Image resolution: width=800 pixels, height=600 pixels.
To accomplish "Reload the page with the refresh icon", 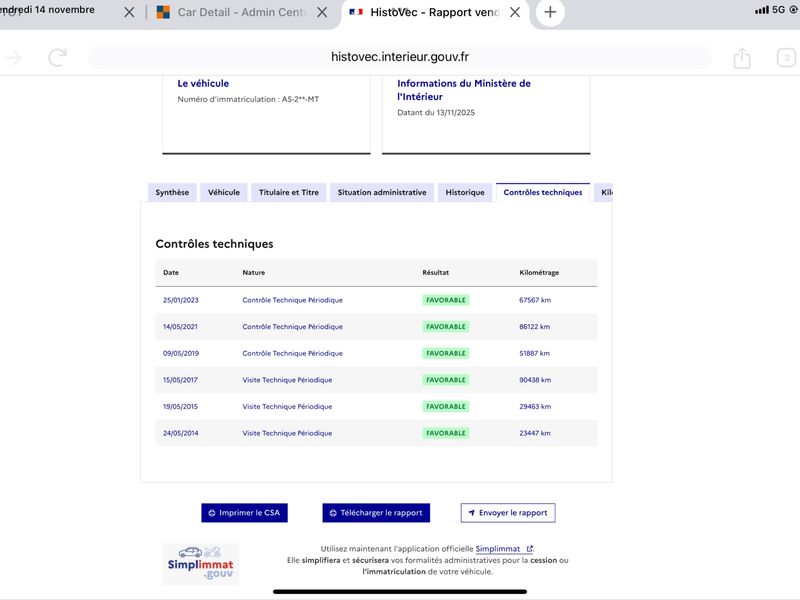I will (x=58, y=58).
